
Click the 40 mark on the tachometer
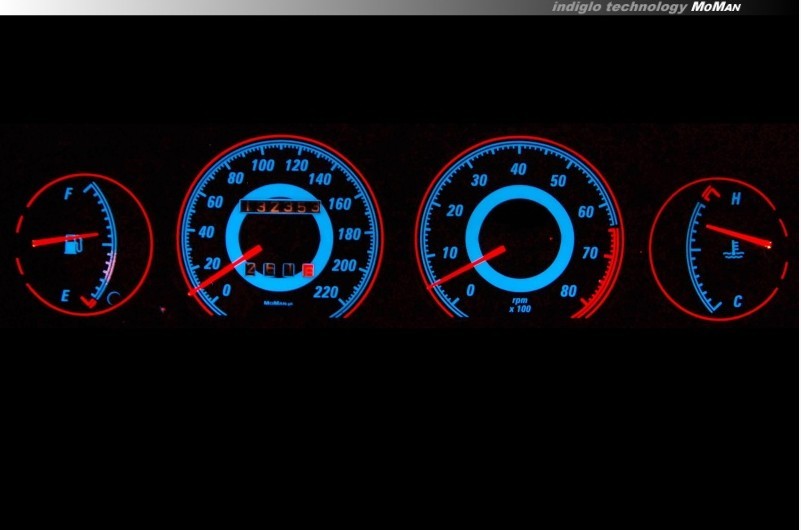coord(517,169)
